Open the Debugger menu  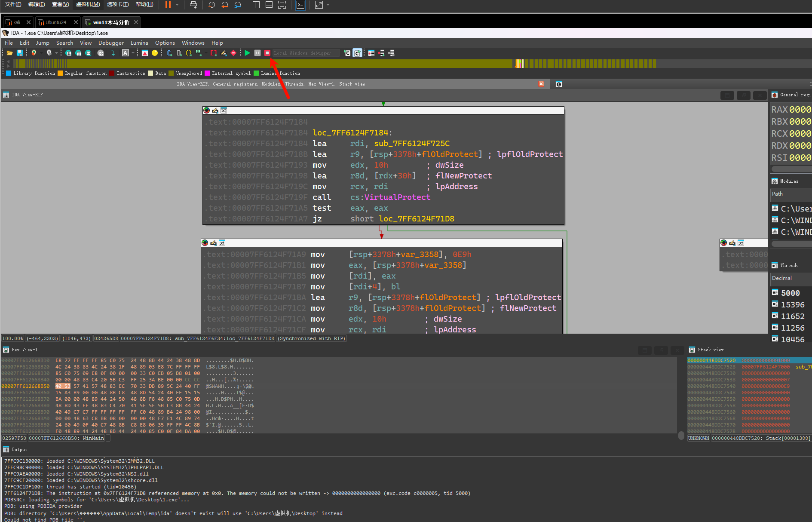(x=111, y=43)
